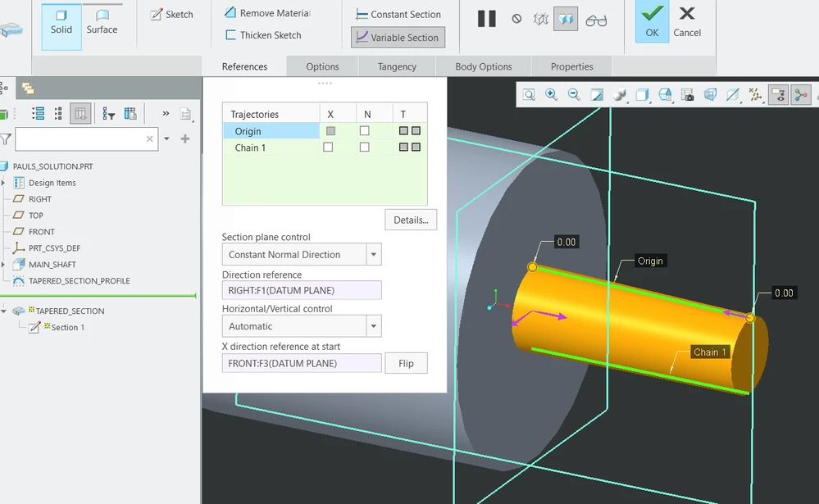Open the Tangency tab
The width and height of the screenshot is (819, 504).
tap(397, 67)
